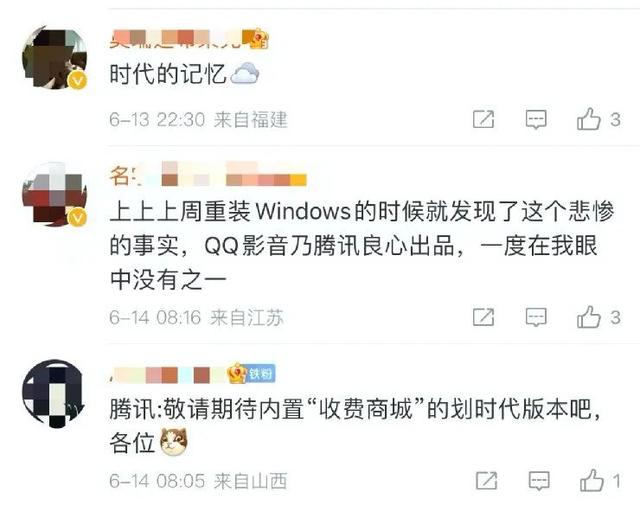Like the '时代的记忆' comment
Viewport: 640px width, 505px height.
598,119
